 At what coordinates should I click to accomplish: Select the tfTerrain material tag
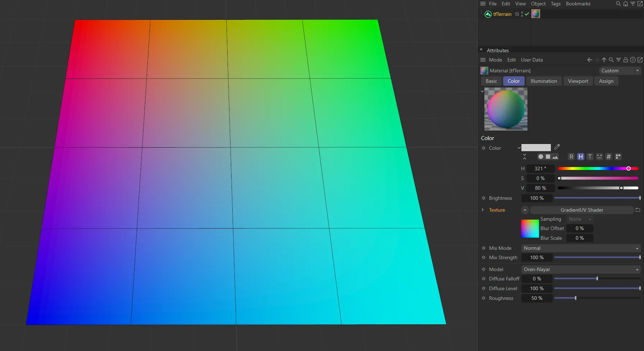click(x=536, y=14)
